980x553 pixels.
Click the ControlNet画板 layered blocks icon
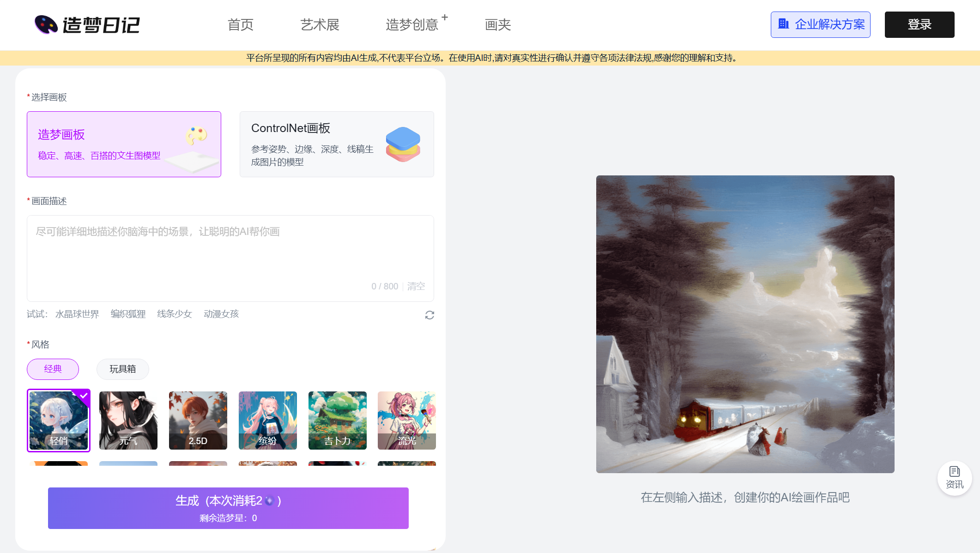403,144
